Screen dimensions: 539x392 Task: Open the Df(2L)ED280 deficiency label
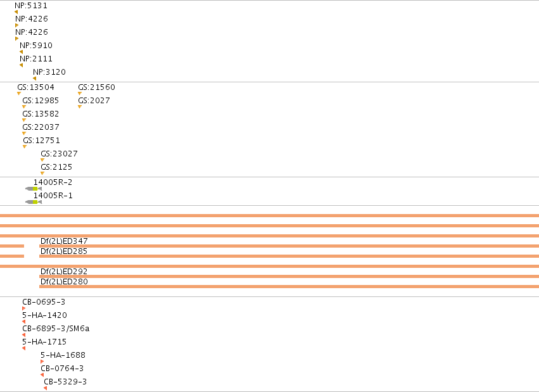tap(64, 281)
